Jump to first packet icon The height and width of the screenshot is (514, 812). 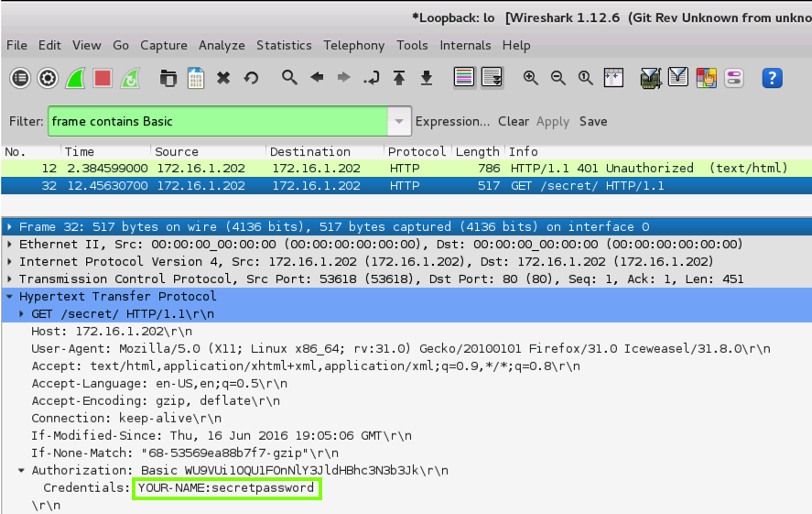(x=399, y=78)
